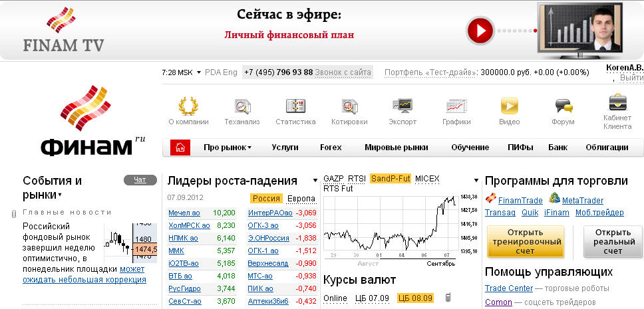Open the Портфель «Тест-драйв» link
The width and height of the screenshot is (644, 309).
click(430, 72)
